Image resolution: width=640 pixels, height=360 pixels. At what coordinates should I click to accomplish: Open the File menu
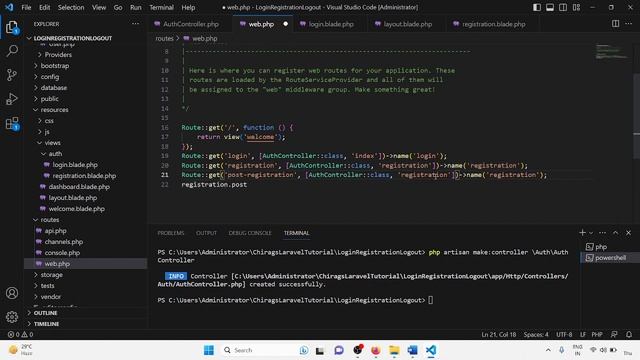click(x=26, y=7)
